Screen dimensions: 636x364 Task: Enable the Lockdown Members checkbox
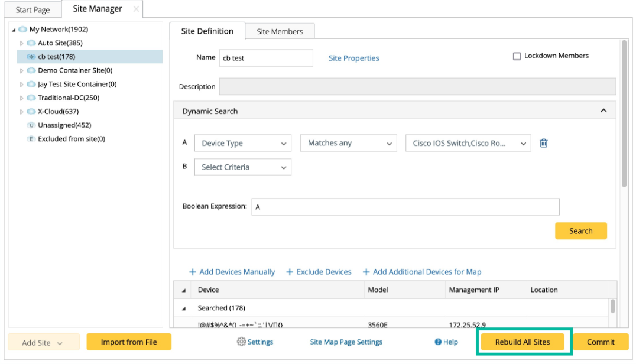[517, 56]
